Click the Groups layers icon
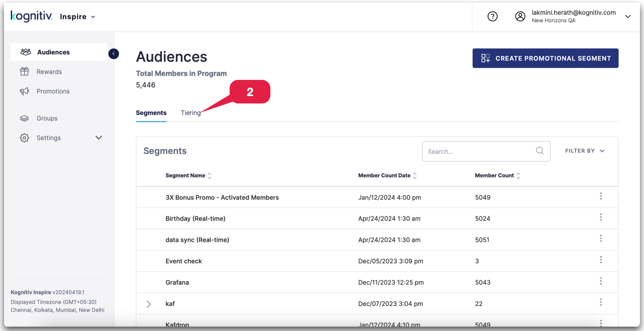This screenshot has width=644, height=331. pyautogui.click(x=24, y=118)
